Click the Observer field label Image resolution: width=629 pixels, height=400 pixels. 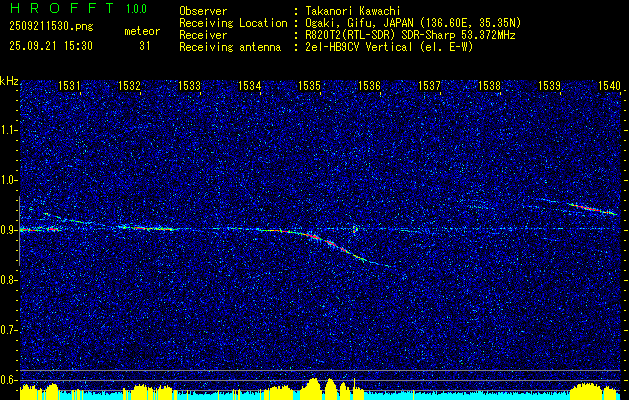point(203,12)
